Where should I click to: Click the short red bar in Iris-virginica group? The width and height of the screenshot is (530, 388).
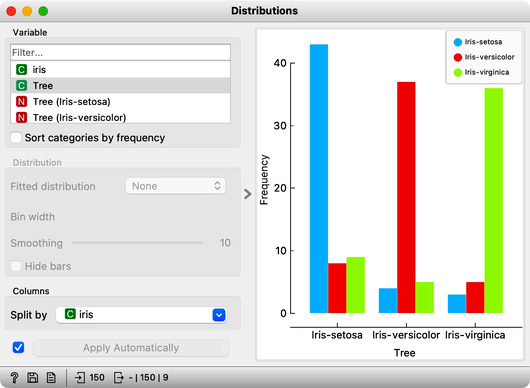(x=475, y=297)
